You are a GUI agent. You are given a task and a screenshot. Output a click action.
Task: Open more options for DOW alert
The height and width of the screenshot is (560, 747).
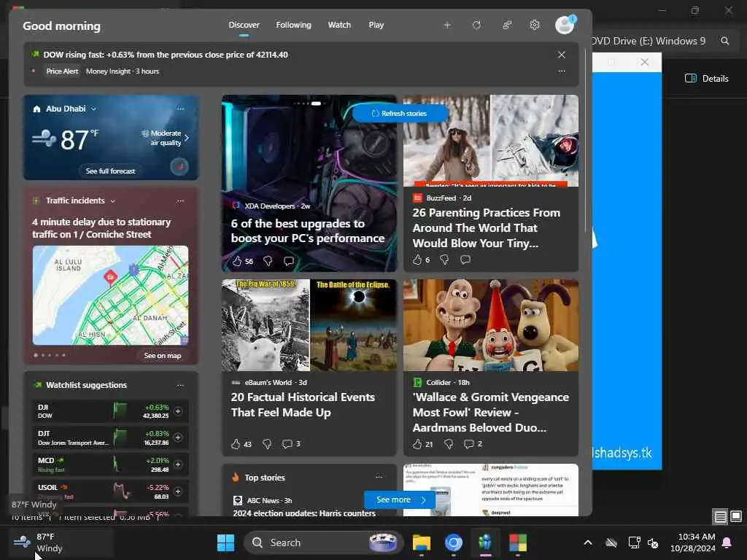coord(562,71)
